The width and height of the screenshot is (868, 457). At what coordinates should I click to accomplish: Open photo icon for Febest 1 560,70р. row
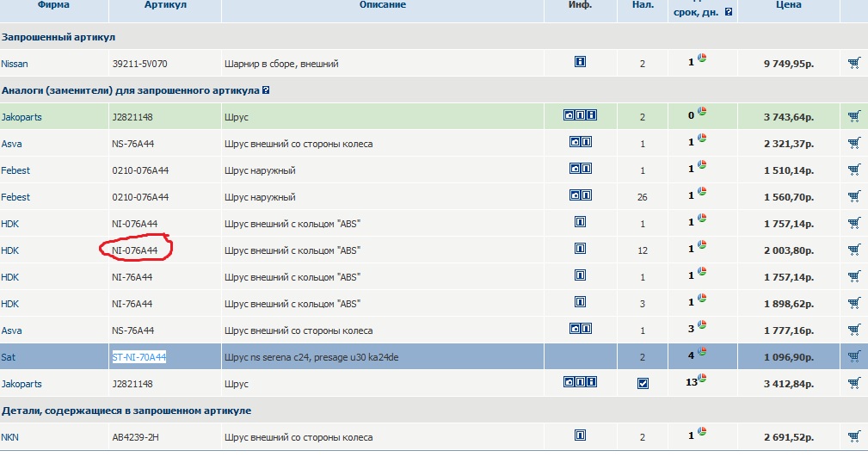point(576,195)
